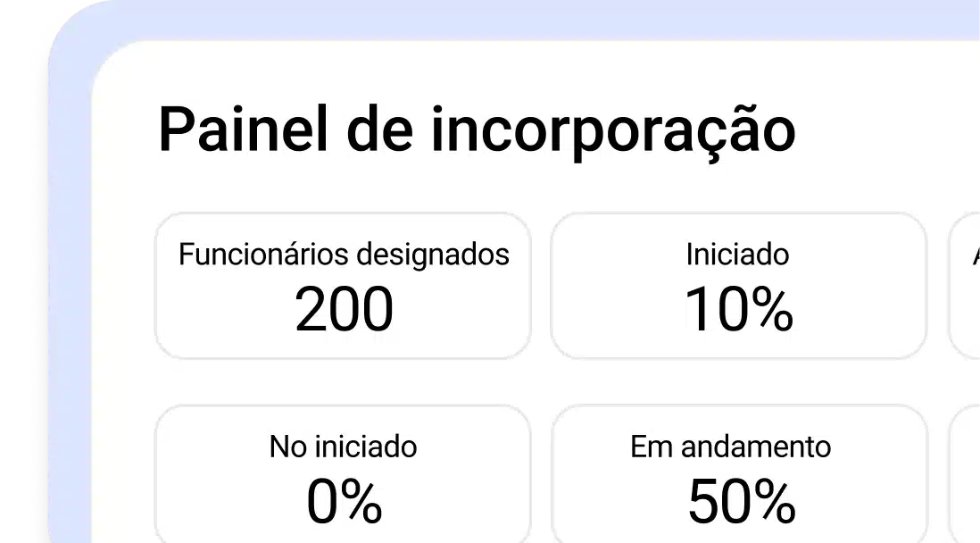Click below the Em andamento percentage

pos(741,534)
